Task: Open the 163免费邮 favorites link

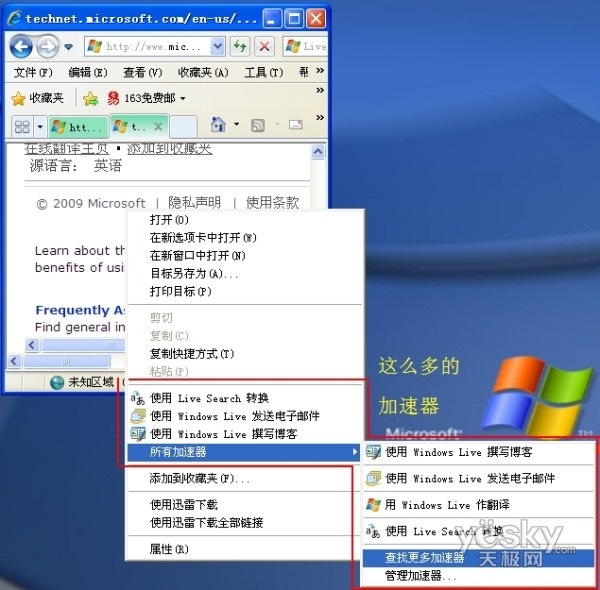Action: [141, 98]
